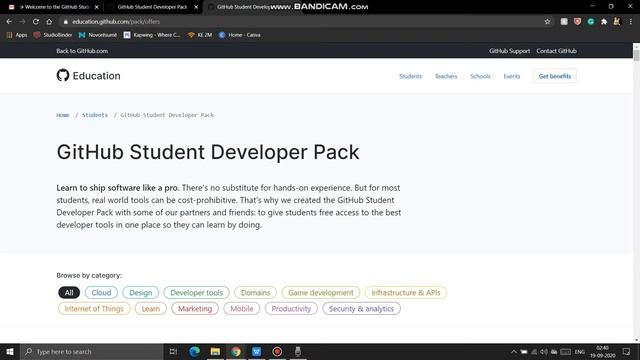This screenshot has width=640, height=360.
Task: Open Schools nav item
Action: pyautogui.click(x=480, y=76)
